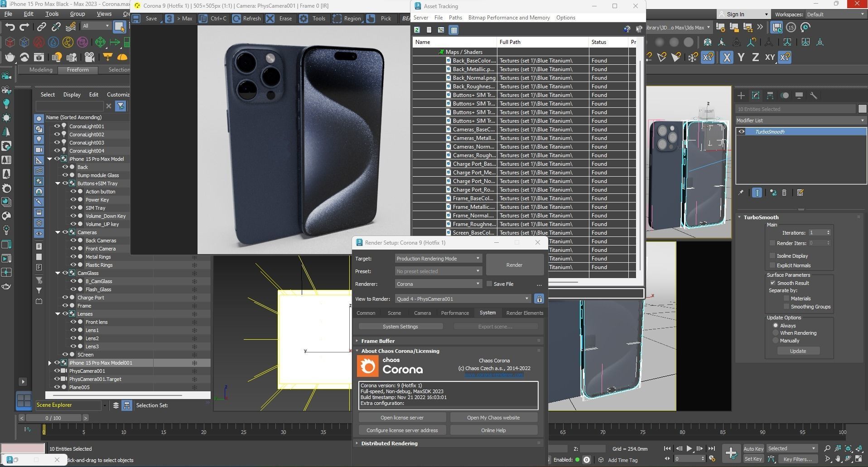Click the teapot render icon

(10, 57)
